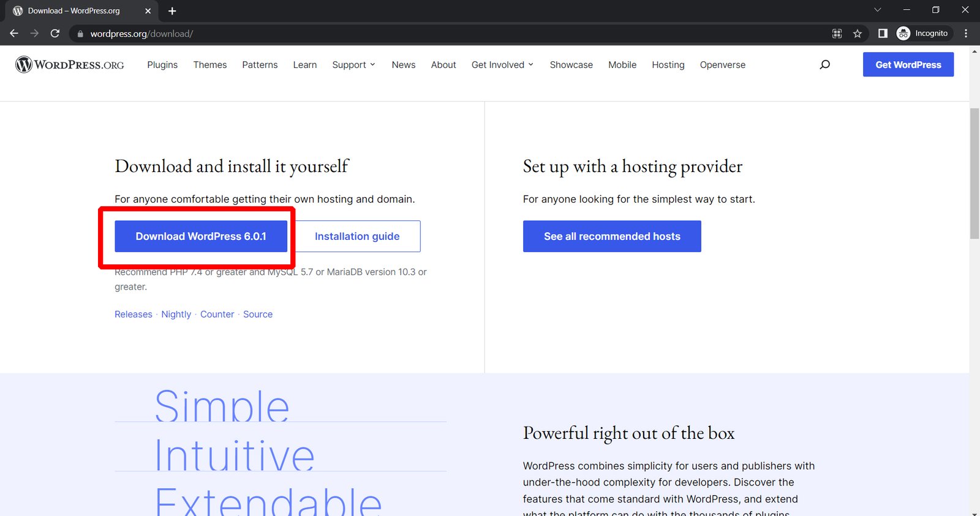Click the Download WordPress 6.0.1 button
Image resolution: width=980 pixels, height=516 pixels.
click(x=201, y=236)
